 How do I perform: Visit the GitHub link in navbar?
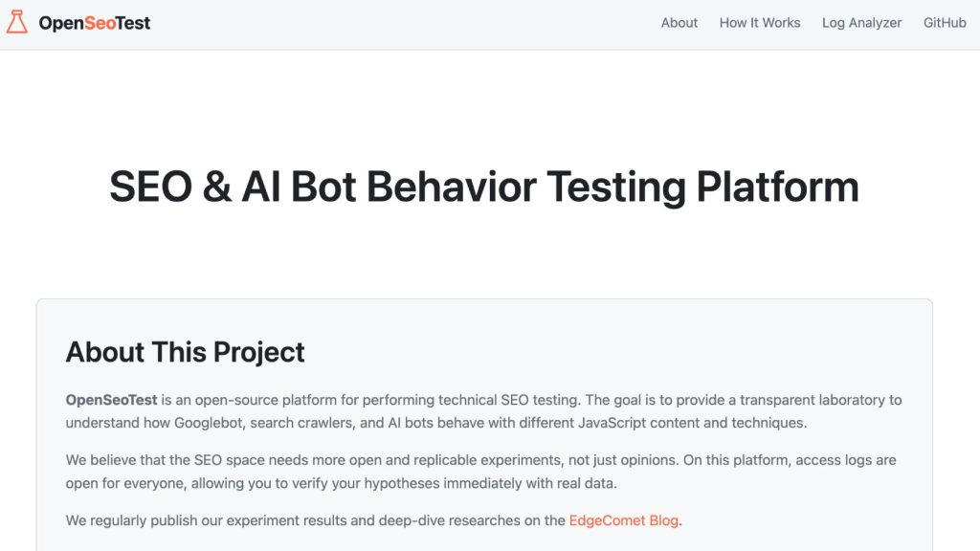click(945, 23)
